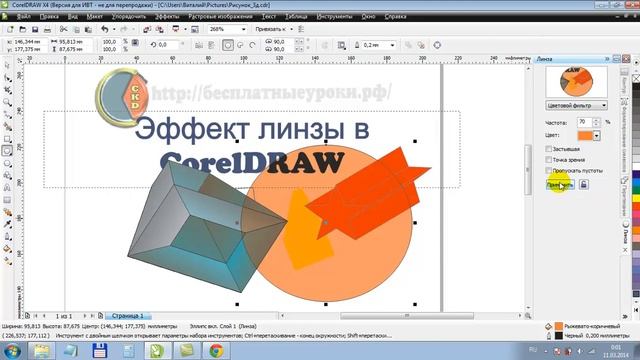Click the Применить button
The height and width of the screenshot is (360, 640).
click(560, 184)
